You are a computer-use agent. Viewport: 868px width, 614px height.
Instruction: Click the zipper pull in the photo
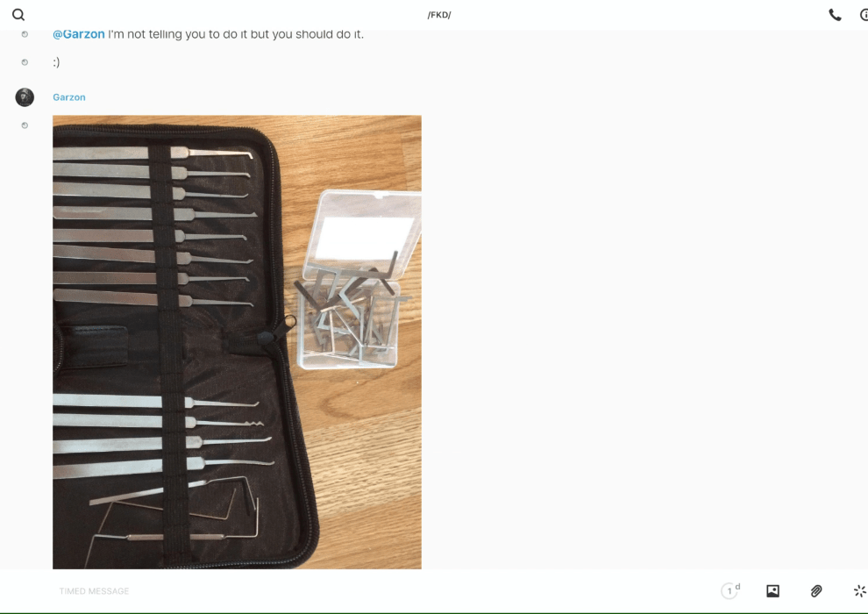coord(280,330)
